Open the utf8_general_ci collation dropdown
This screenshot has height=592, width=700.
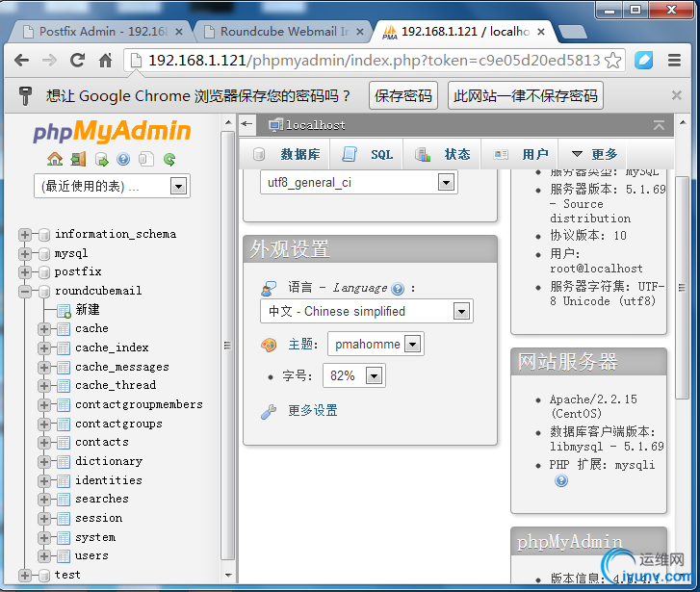359,182
